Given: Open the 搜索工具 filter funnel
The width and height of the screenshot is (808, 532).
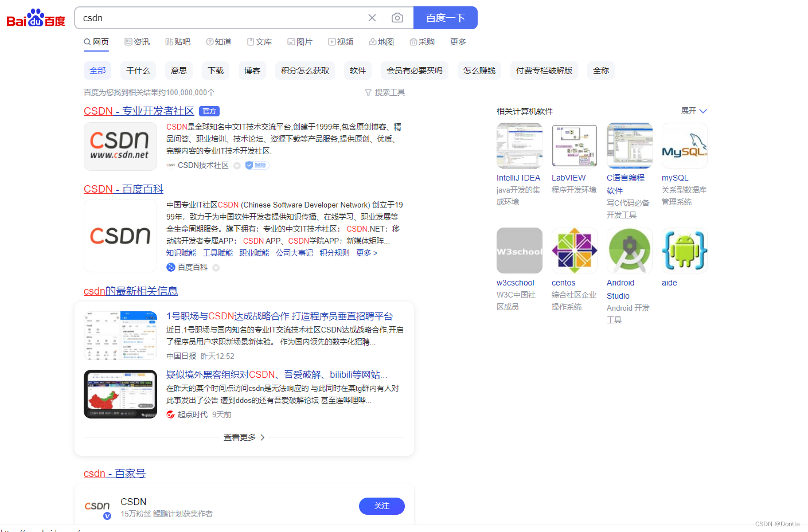Looking at the screenshot, I should (x=385, y=92).
